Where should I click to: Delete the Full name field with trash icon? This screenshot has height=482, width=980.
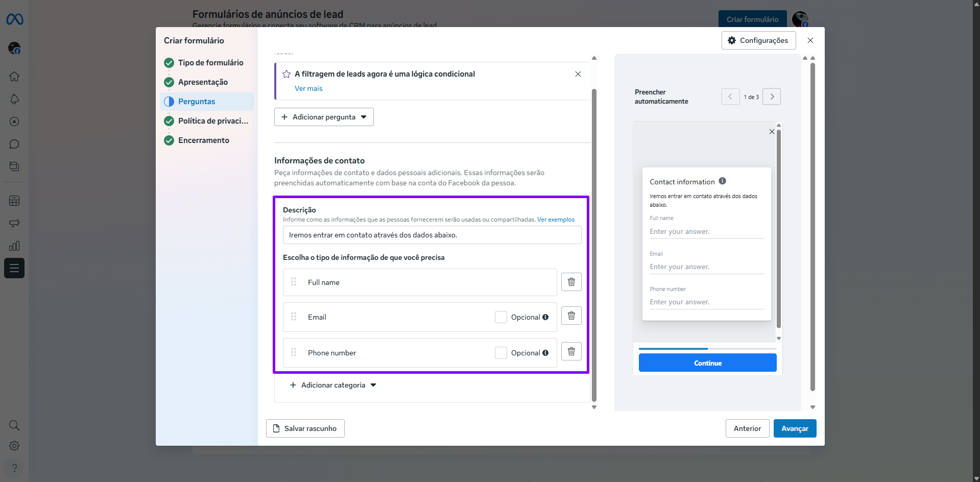571,282
